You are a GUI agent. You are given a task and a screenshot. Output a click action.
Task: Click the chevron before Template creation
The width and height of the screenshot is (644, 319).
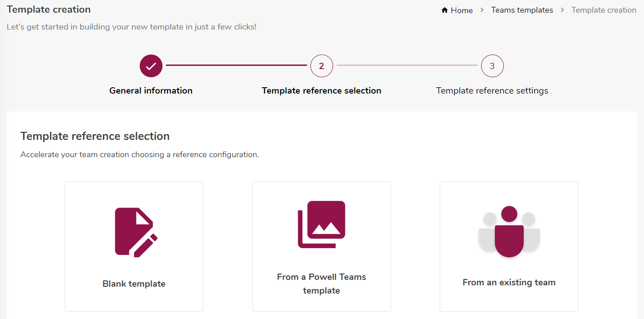(563, 10)
